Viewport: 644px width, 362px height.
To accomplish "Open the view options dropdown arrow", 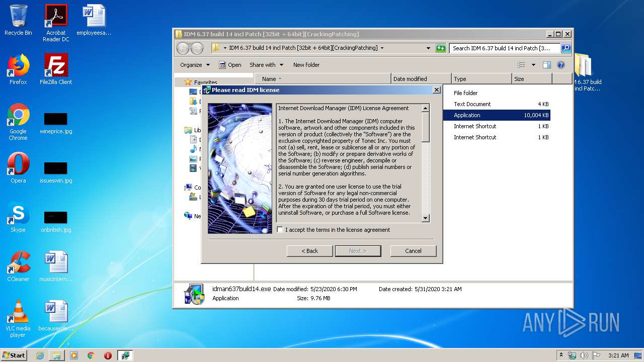I will (x=533, y=65).
